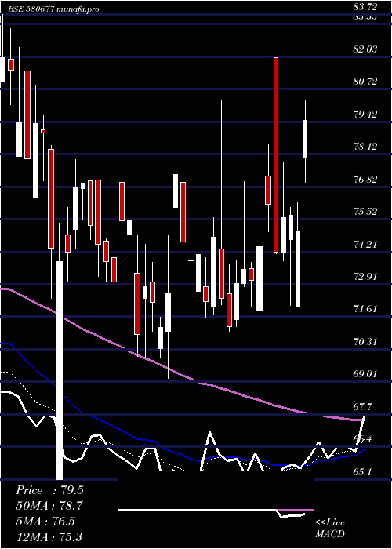Viewport: 392px width, 549px height.
Task: Click the 82.03 price axis label
Action: pyautogui.click(x=365, y=49)
